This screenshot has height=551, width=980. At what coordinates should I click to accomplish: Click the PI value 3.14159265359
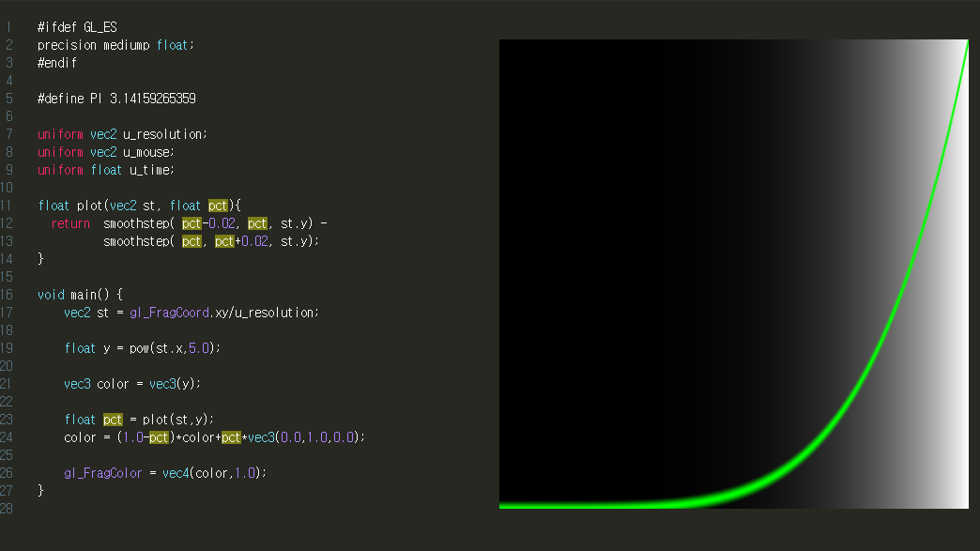tap(152, 99)
